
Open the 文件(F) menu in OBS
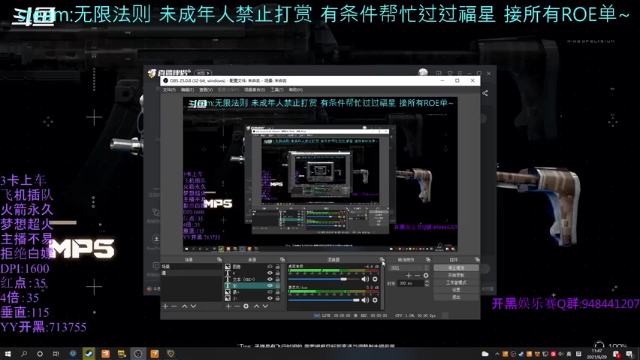[x=169, y=90]
